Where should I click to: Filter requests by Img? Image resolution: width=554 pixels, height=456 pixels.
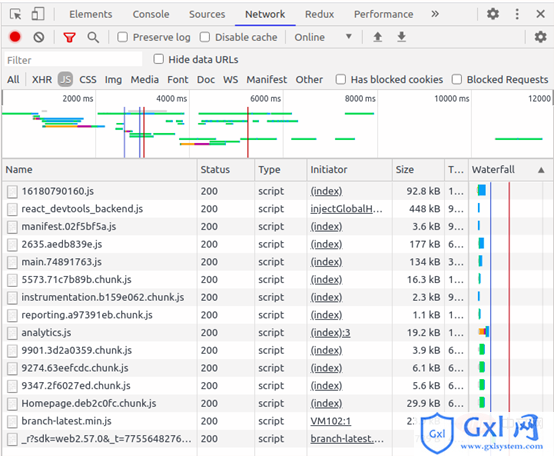(x=113, y=79)
